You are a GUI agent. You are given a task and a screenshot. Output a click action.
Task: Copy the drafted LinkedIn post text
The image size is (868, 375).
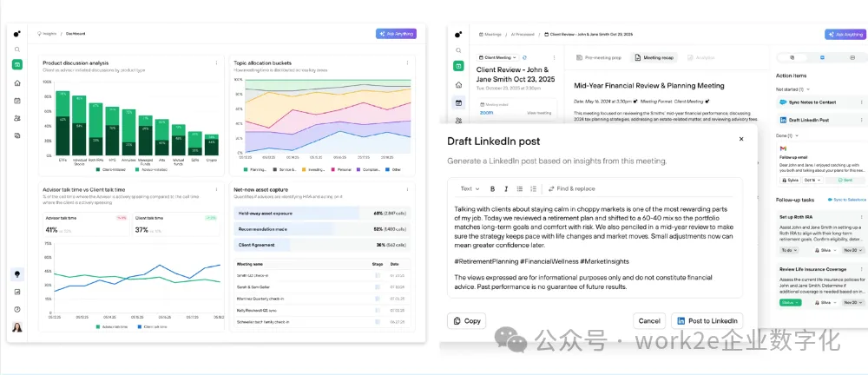tap(466, 320)
